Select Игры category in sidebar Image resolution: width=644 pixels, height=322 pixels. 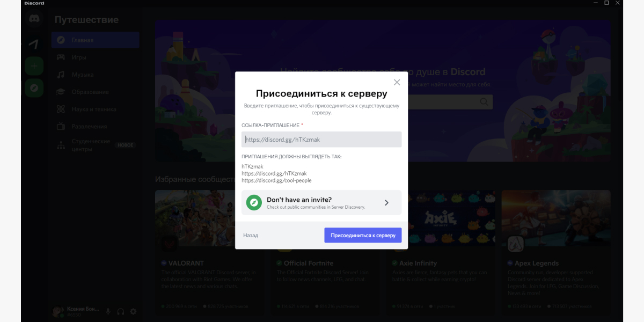click(96, 57)
